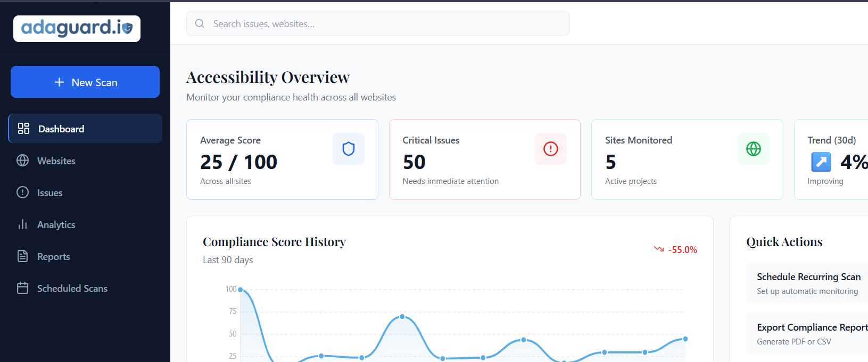This screenshot has width=868, height=362.
Task: Click the "Improving" trend caption
Action: coord(825,181)
